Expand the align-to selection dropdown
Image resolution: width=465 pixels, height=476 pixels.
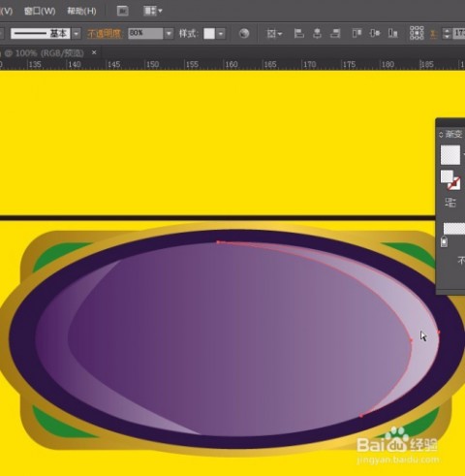pyautogui.click(x=274, y=33)
